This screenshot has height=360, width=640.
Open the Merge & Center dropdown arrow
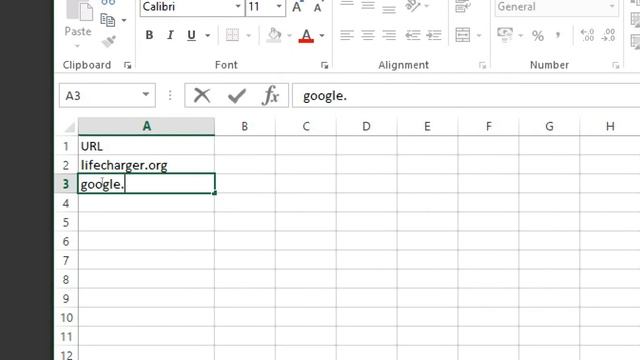tap(479, 36)
